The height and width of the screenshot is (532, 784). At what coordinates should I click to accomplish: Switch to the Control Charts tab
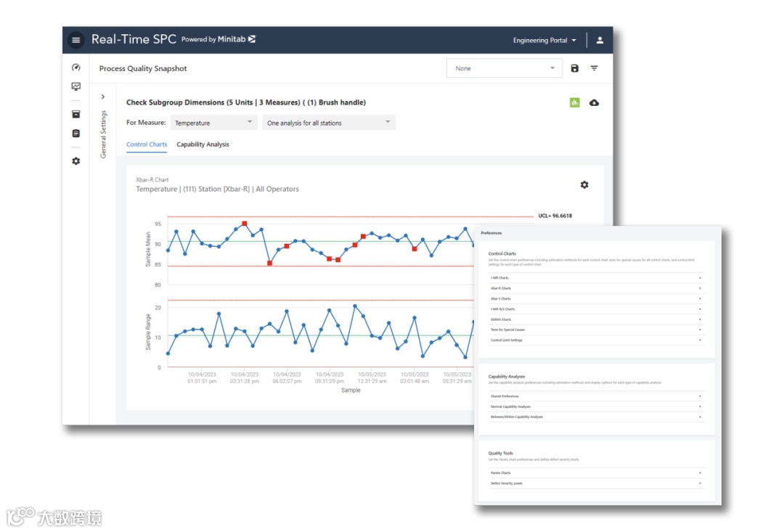147,144
